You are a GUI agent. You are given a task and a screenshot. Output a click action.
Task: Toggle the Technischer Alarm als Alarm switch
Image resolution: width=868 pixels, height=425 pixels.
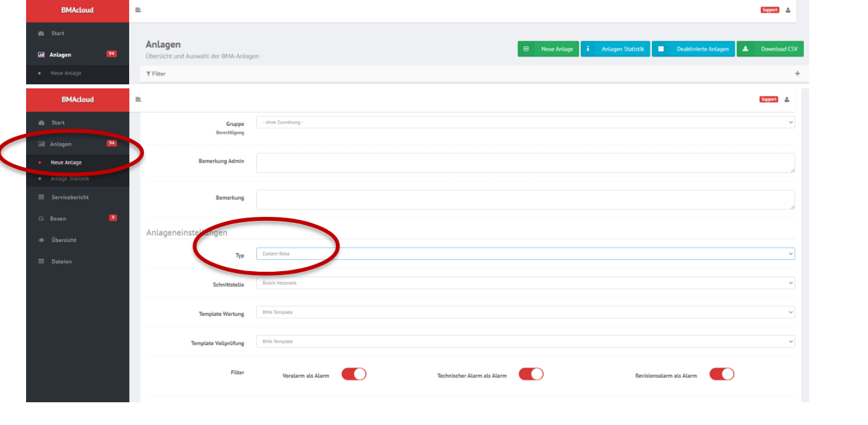(531, 374)
